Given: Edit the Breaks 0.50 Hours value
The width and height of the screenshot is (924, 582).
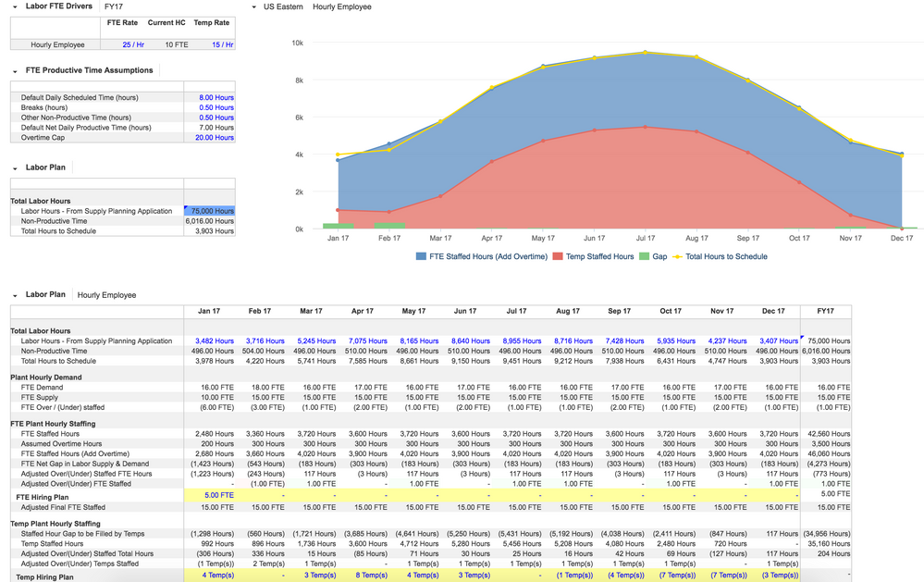Looking at the screenshot, I should [x=216, y=108].
